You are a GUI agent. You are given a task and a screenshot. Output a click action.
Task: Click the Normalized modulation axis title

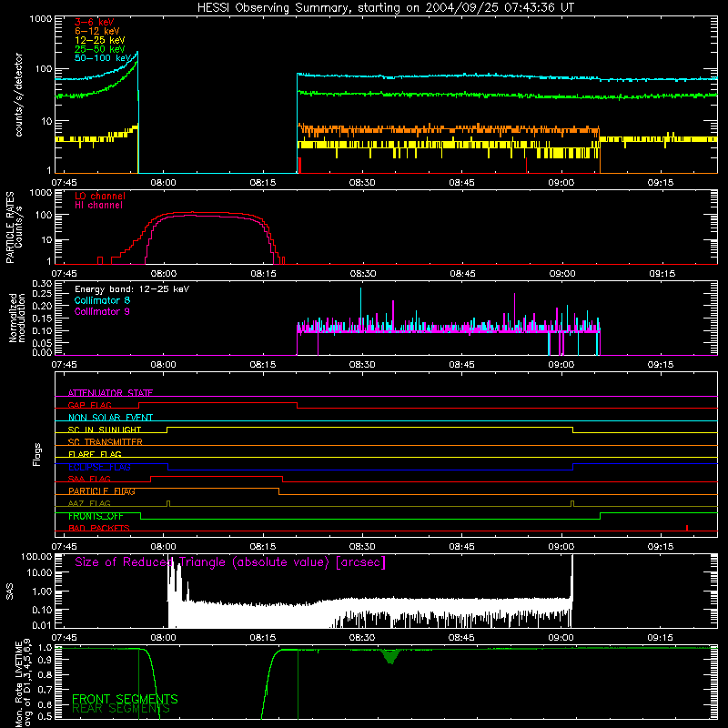17,318
